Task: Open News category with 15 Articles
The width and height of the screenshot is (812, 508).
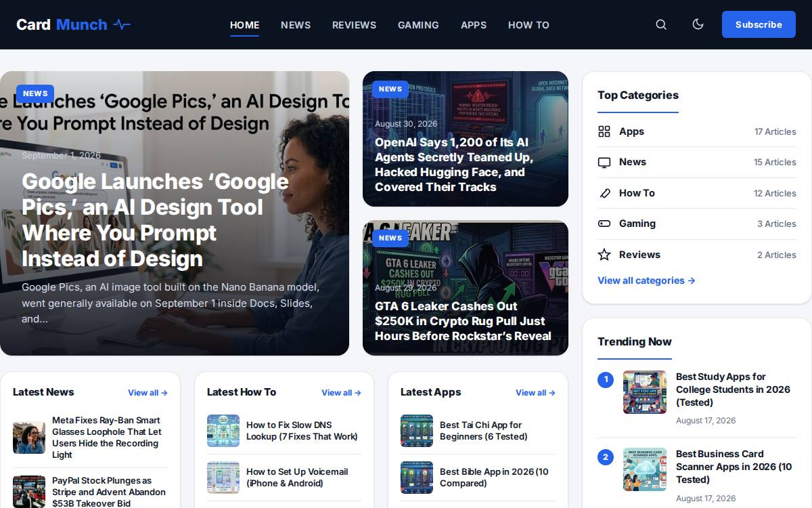Action: 697,163
